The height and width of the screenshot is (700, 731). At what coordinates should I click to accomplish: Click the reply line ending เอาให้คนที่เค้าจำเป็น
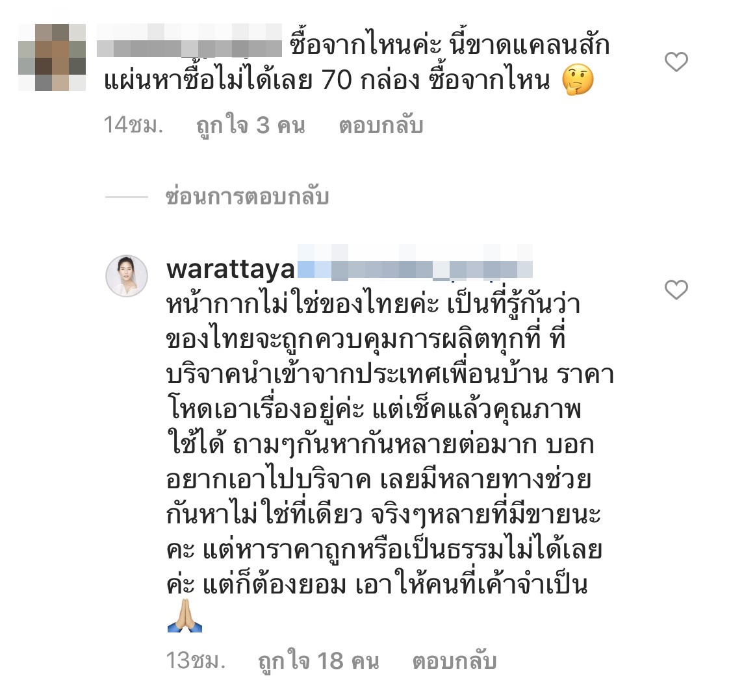click(x=377, y=584)
